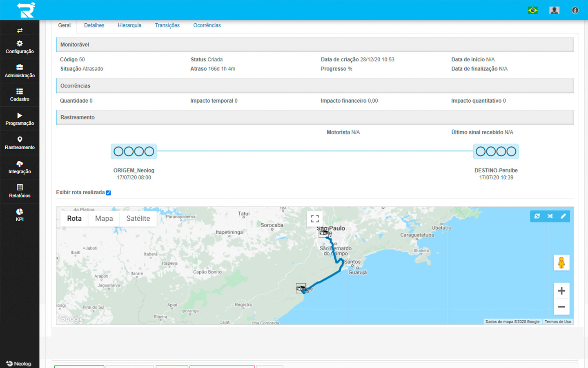Click the Street View pegman icon

tap(561, 263)
